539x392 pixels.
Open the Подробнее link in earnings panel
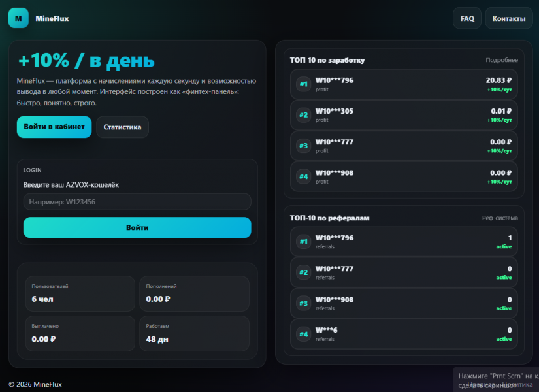pos(501,60)
